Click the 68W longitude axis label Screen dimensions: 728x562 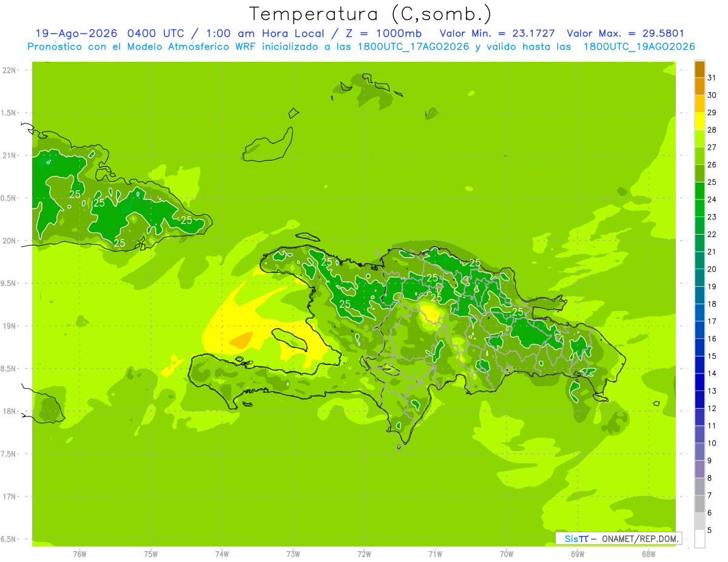pyautogui.click(x=649, y=554)
